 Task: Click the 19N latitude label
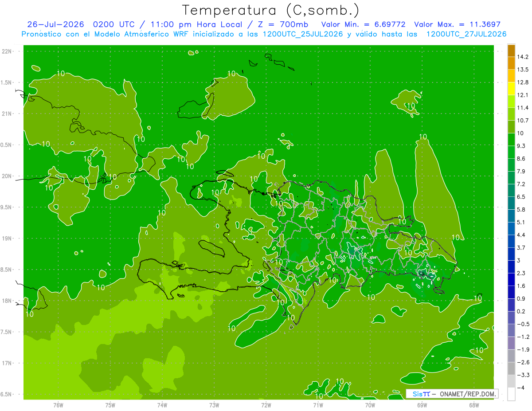7,239
